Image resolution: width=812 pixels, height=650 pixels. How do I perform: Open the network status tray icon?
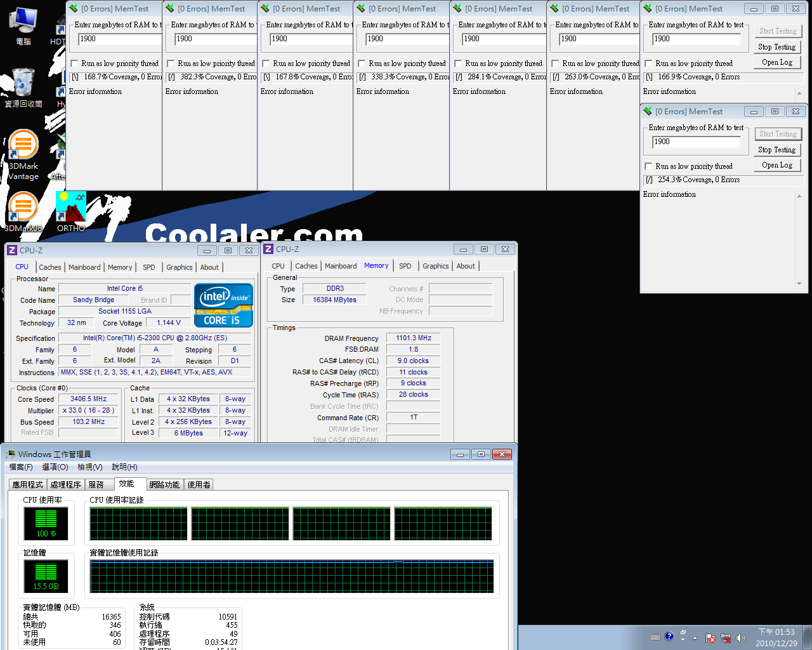click(725, 638)
